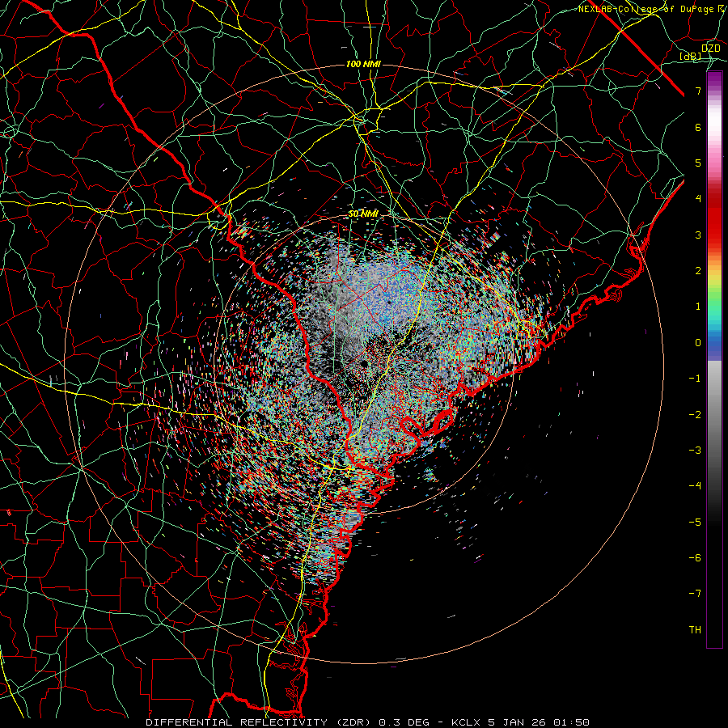Click the 0.3 DEG elevation text in caption
The image size is (728, 728).
(x=404, y=722)
